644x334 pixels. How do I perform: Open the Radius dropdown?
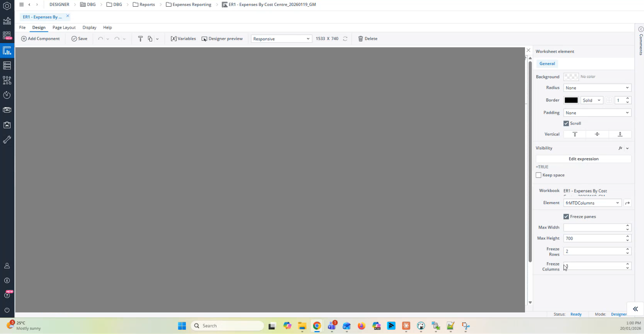tap(597, 88)
